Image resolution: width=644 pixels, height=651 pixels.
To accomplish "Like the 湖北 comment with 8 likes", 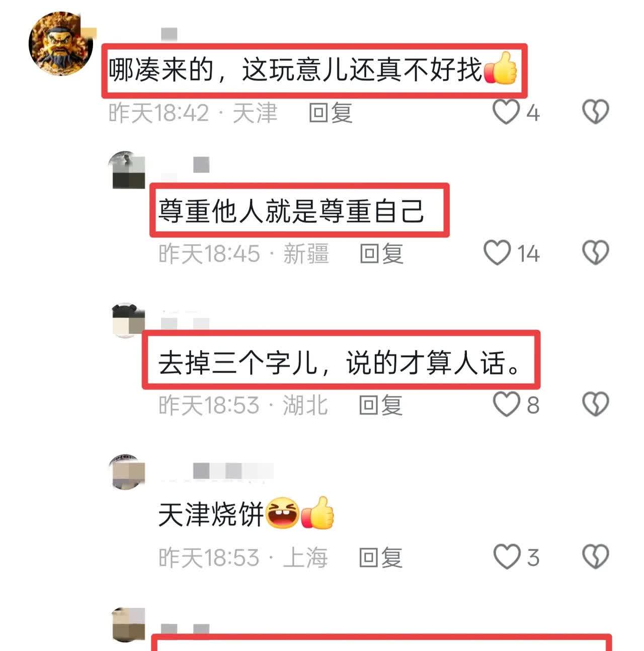I will point(506,404).
